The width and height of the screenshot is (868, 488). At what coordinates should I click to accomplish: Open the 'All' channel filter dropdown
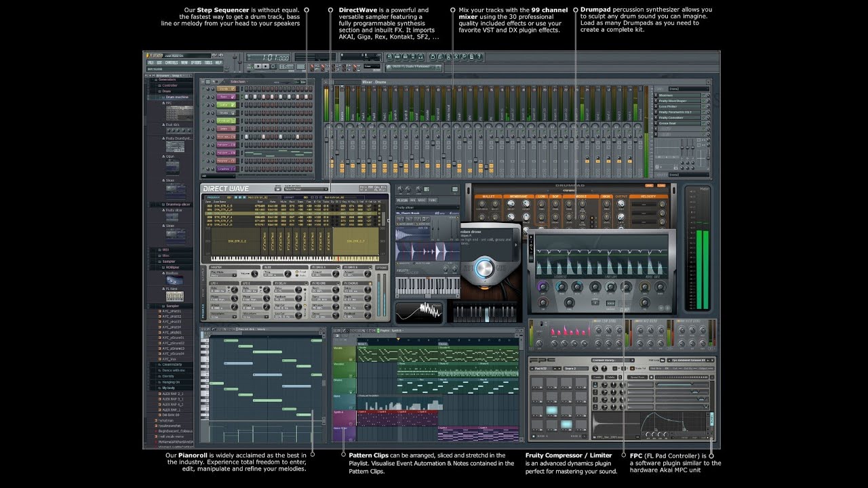click(x=218, y=176)
